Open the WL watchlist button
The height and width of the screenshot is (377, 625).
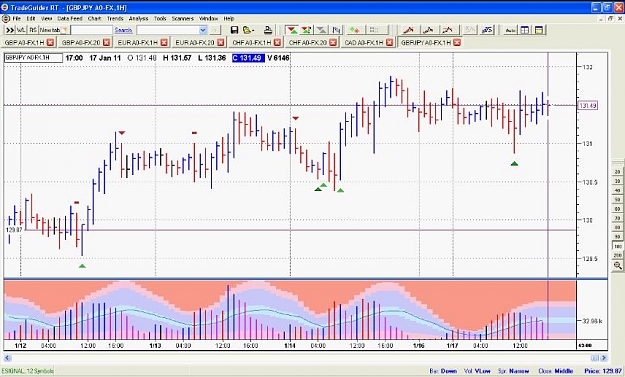(x=21, y=30)
